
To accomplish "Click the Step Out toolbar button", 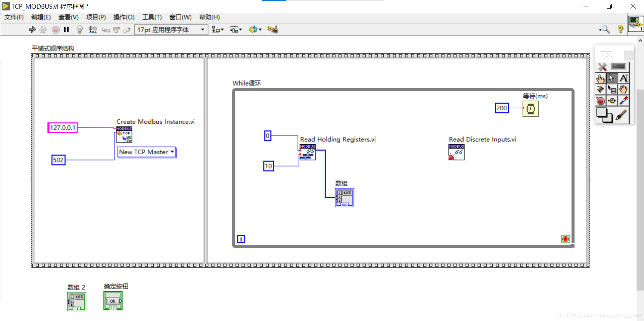I will 127,30.
